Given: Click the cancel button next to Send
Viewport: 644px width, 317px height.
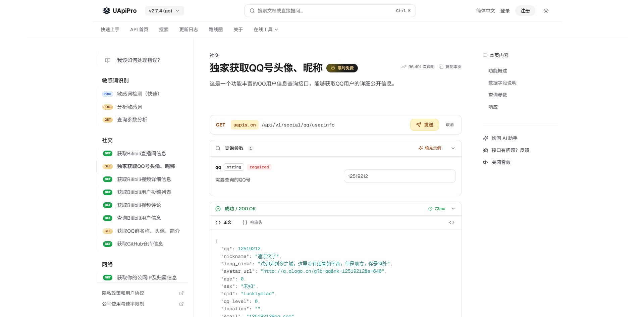Looking at the screenshot, I should point(449,125).
